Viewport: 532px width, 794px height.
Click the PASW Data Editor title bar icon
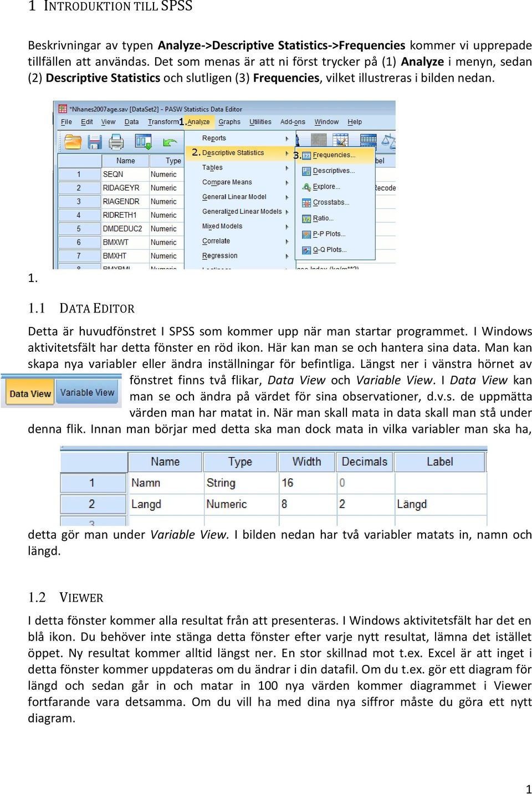click(x=64, y=109)
